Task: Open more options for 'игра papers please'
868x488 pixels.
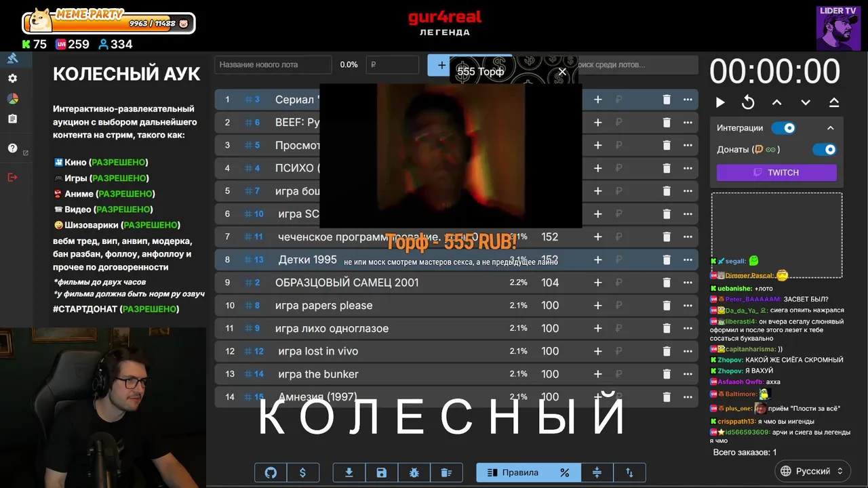Action: (x=688, y=306)
